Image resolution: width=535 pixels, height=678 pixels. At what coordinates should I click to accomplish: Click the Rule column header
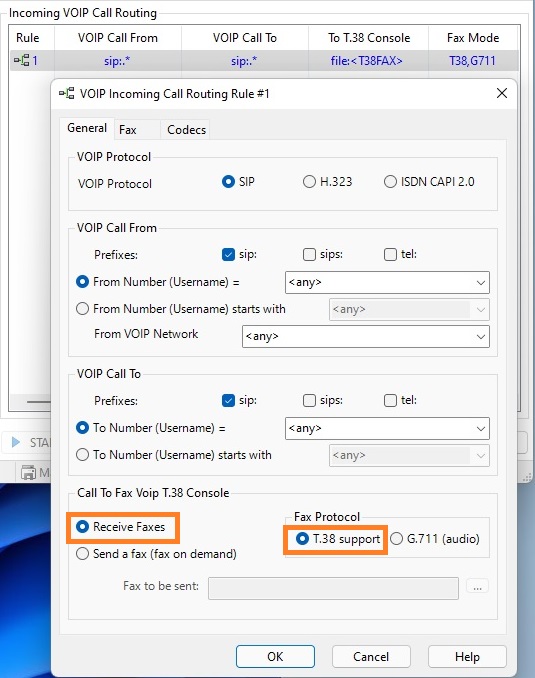pos(28,38)
